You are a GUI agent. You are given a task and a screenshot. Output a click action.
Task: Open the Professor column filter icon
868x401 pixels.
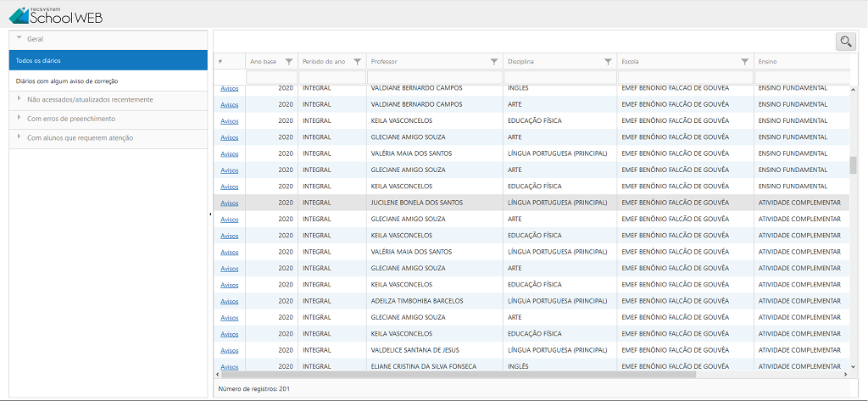(494, 61)
